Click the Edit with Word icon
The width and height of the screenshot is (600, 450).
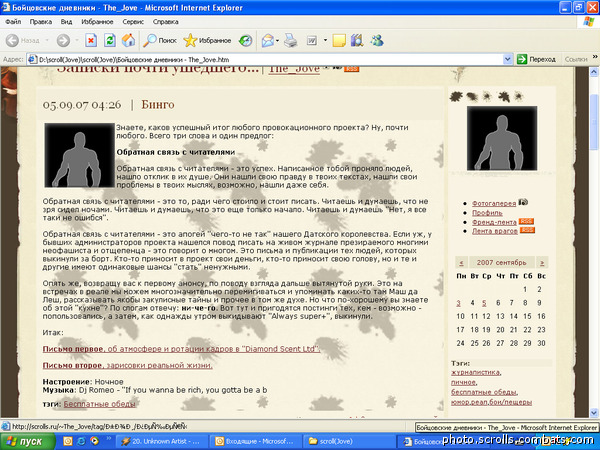pos(312,40)
